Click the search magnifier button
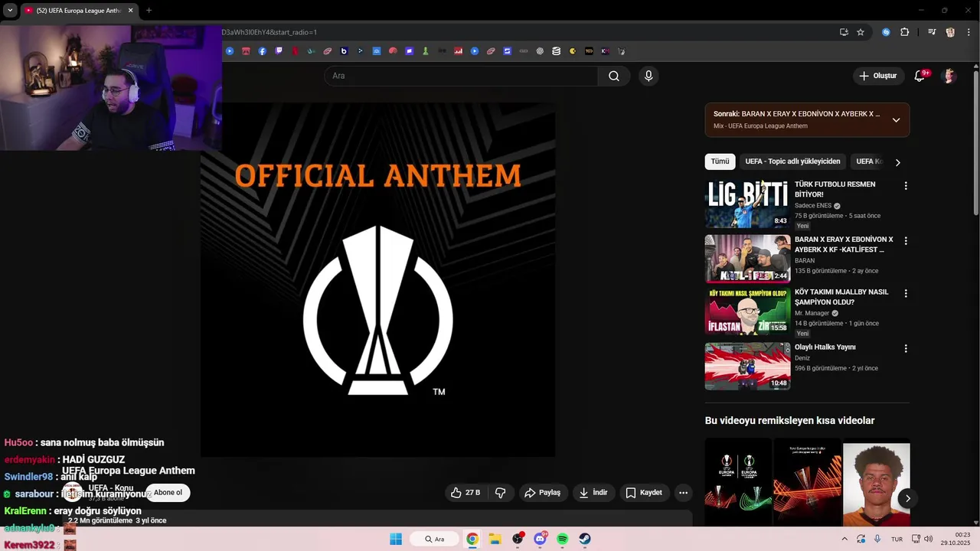Image resolution: width=980 pixels, height=551 pixels. tap(614, 76)
